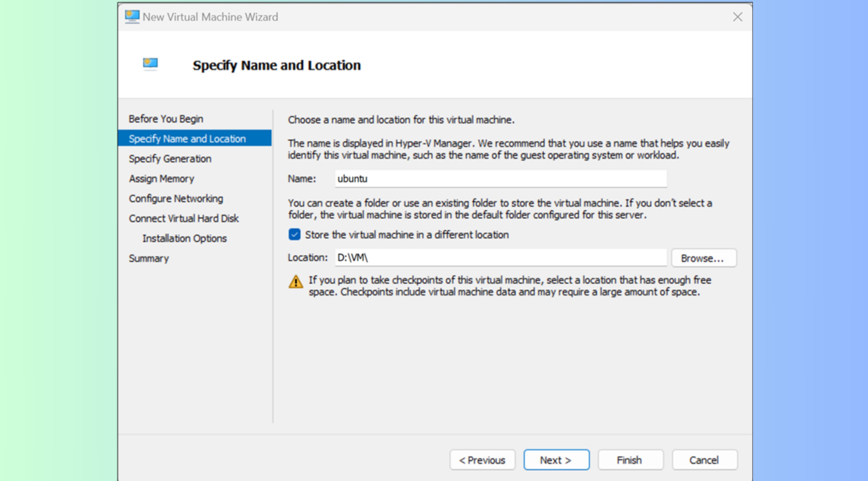Viewport: 868px width, 481px height.
Task: Click the New Virtual Machine Wizard title text
Action: point(210,17)
